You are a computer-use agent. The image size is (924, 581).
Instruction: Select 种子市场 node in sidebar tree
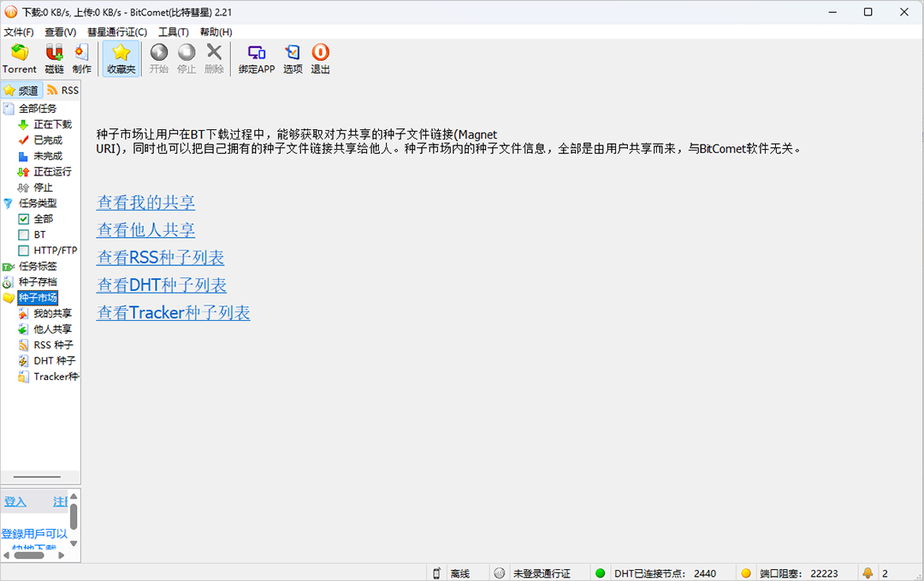point(38,298)
